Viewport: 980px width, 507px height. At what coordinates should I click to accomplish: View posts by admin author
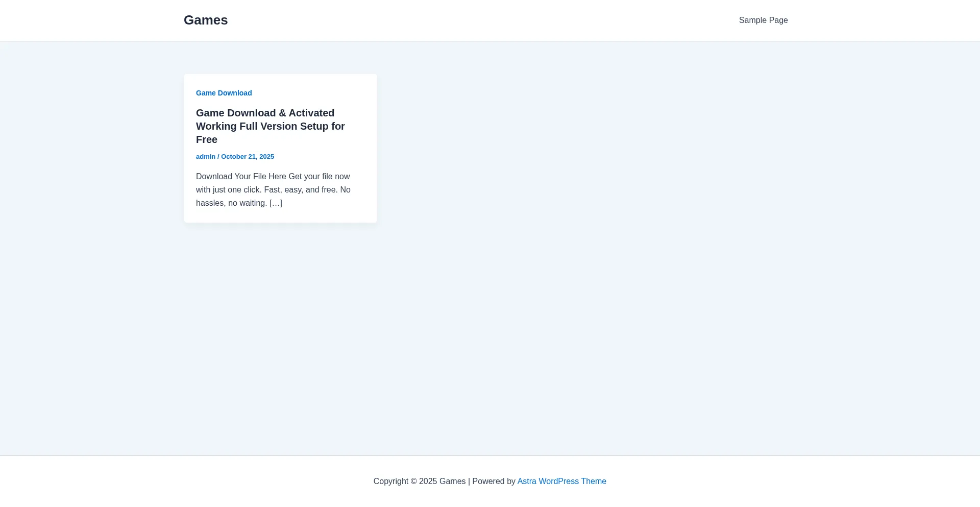coord(205,157)
